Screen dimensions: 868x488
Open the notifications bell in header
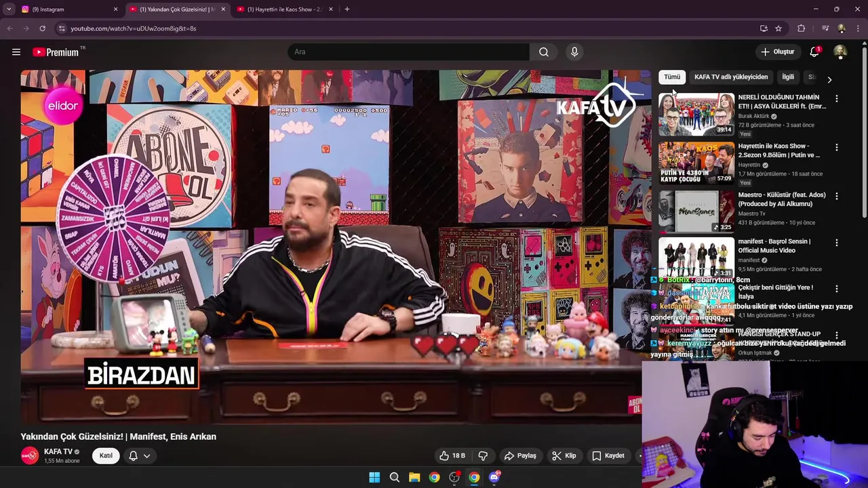[x=814, y=52]
